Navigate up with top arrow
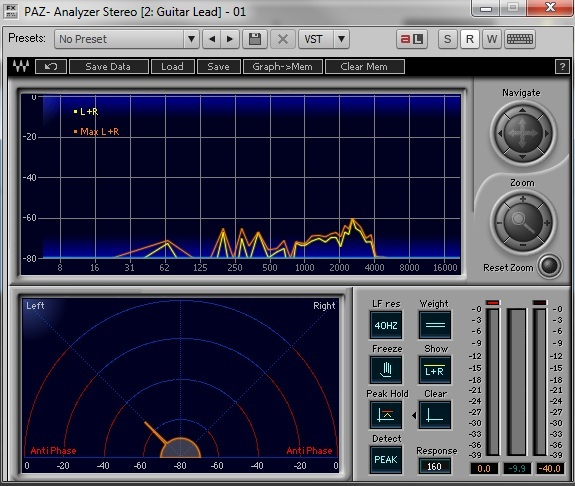The width and height of the screenshot is (575, 486). 523,110
